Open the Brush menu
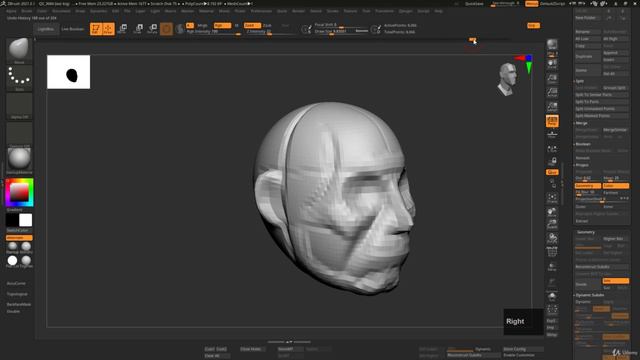 (x=27, y=11)
